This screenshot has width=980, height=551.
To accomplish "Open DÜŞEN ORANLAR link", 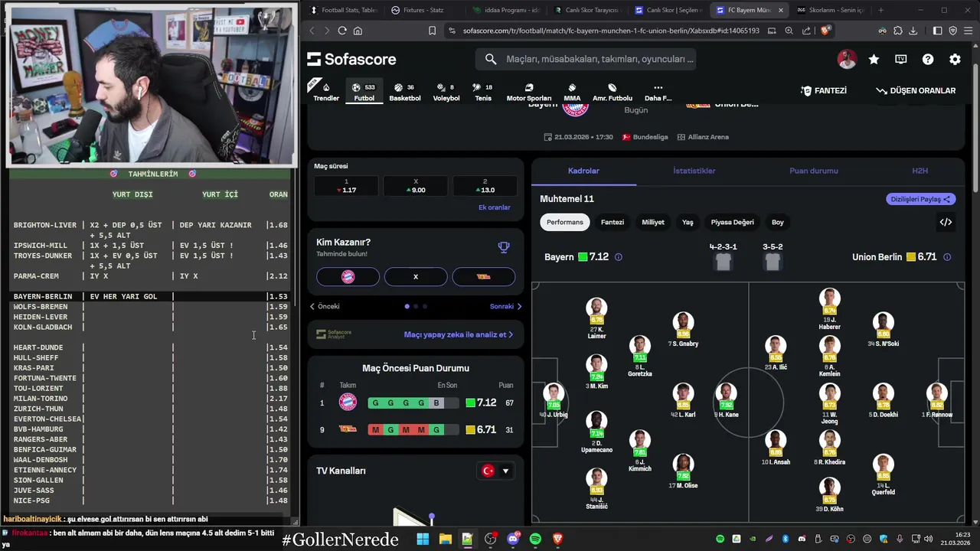I will pos(916,90).
